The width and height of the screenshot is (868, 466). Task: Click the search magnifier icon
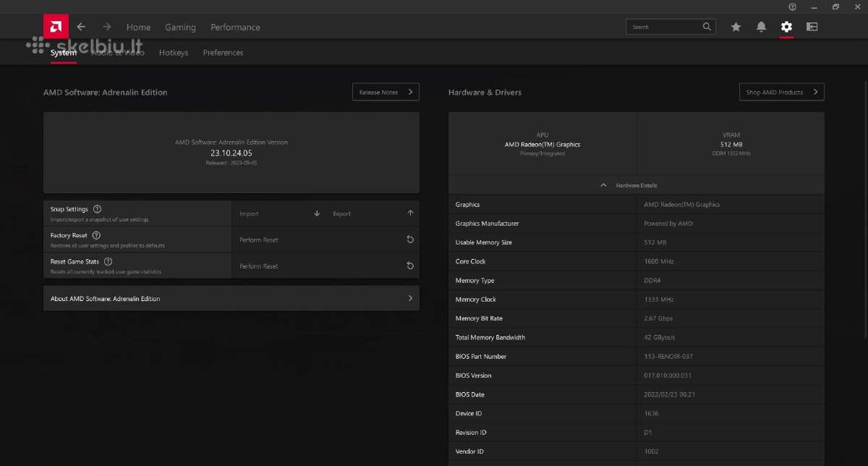(x=707, y=27)
